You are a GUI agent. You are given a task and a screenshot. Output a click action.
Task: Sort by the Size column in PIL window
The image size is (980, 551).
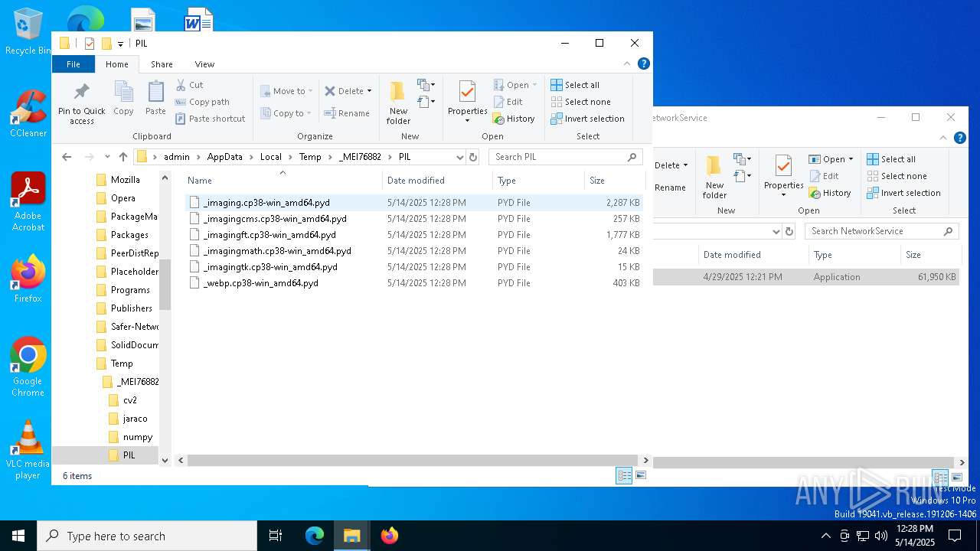[x=615, y=181]
